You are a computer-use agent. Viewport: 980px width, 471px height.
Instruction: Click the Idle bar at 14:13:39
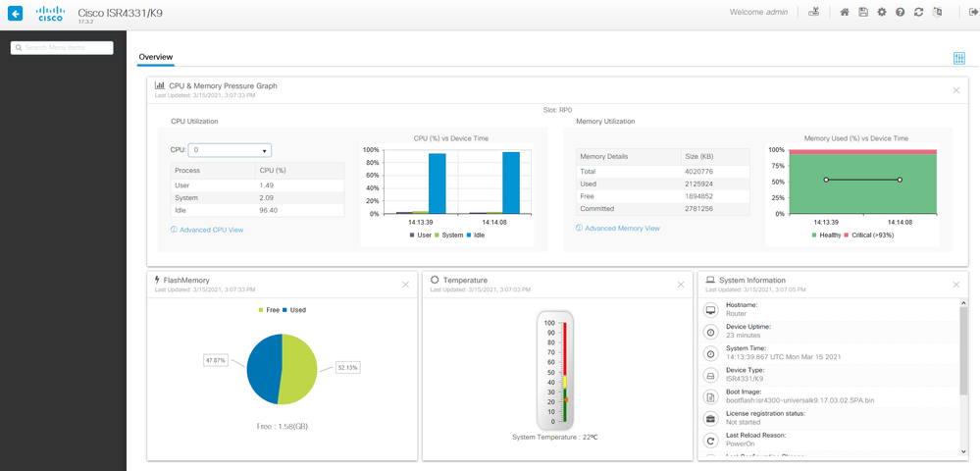pyautogui.click(x=437, y=183)
